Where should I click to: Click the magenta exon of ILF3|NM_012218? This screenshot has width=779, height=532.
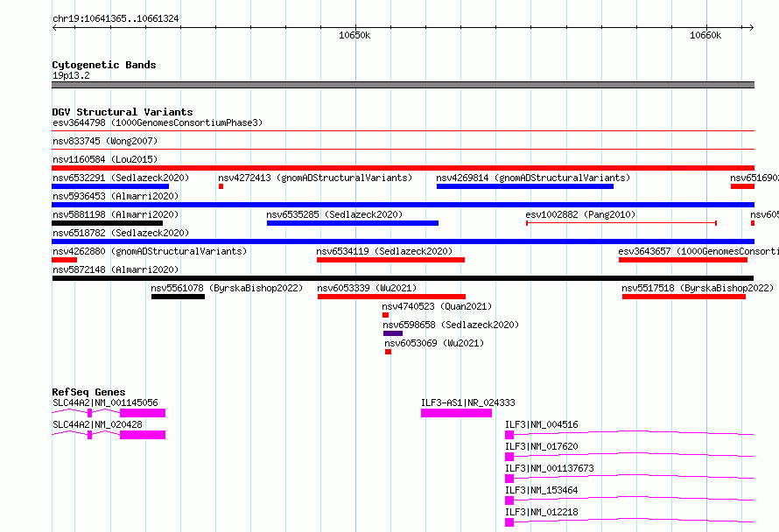point(509,522)
